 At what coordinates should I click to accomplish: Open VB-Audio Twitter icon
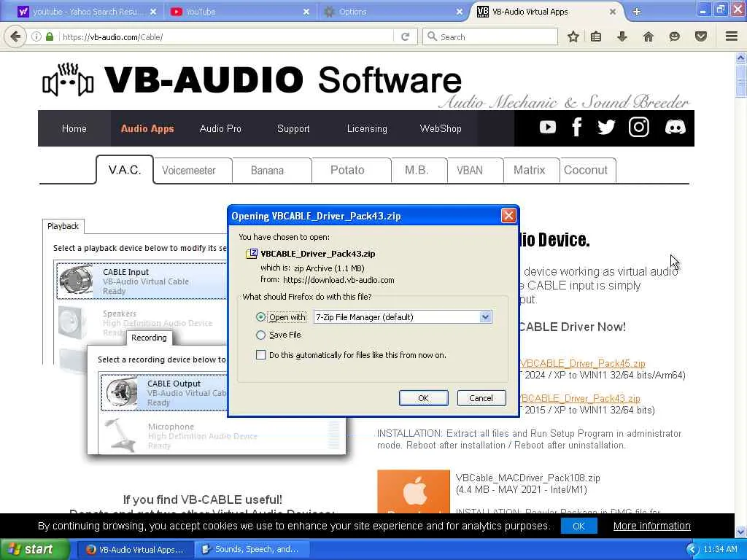pyautogui.click(x=606, y=127)
